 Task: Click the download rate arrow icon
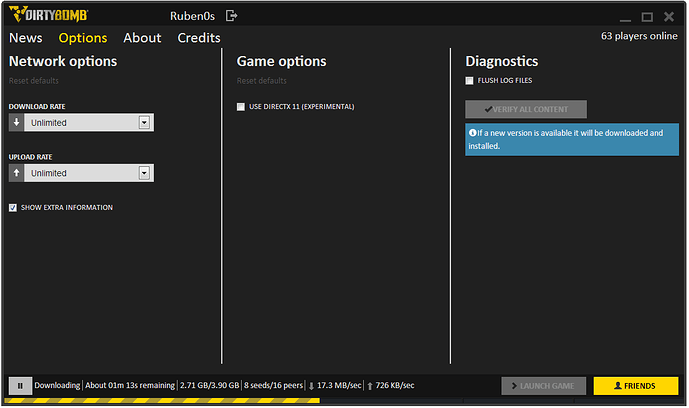(16, 122)
